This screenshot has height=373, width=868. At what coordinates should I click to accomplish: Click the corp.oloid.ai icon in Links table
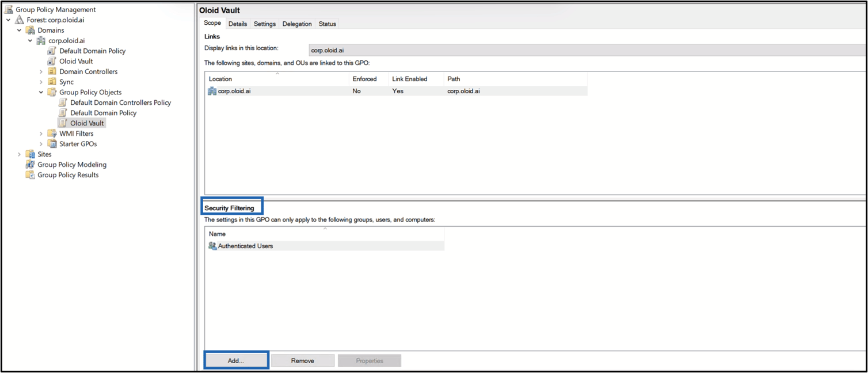[212, 91]
